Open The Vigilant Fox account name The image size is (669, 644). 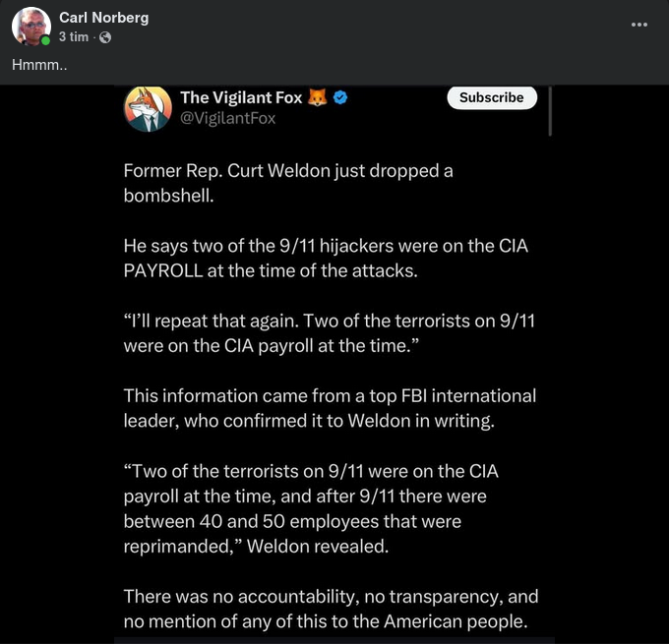click(241, 97)
